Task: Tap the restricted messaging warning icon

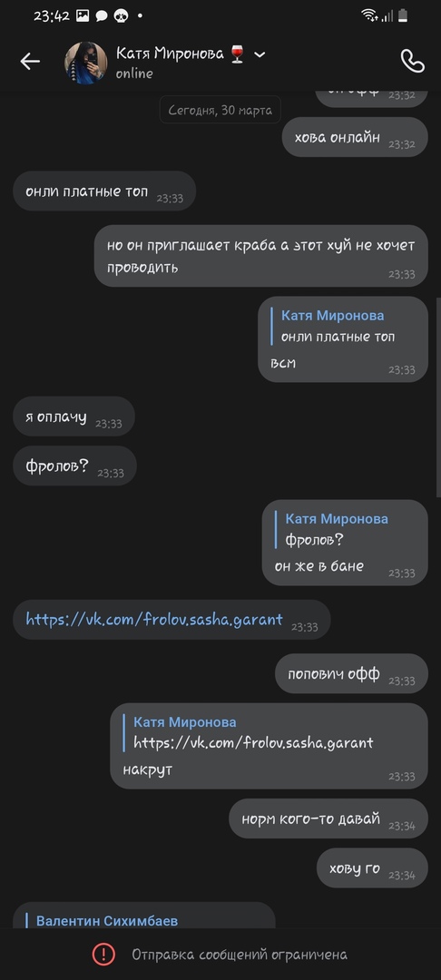Action: tap(103, 954)
